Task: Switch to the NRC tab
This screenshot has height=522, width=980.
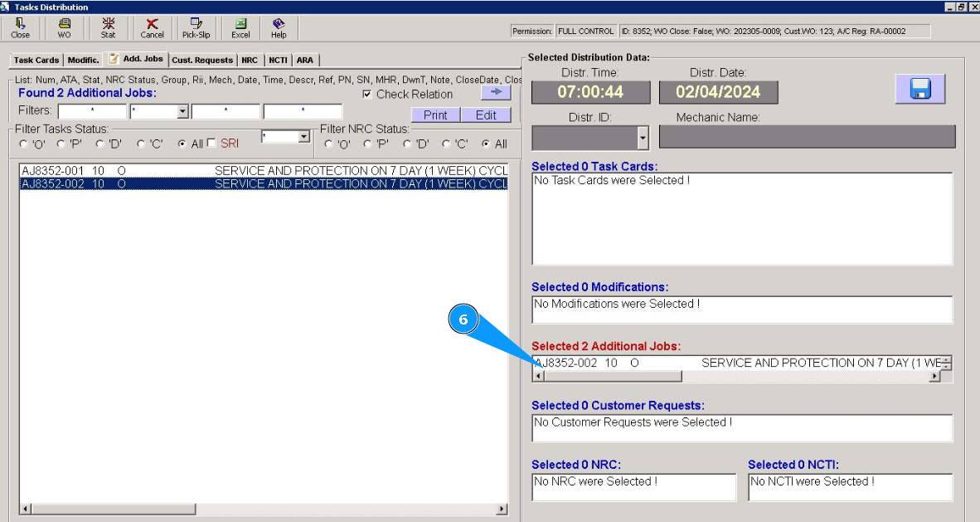Action: [250, 60]
